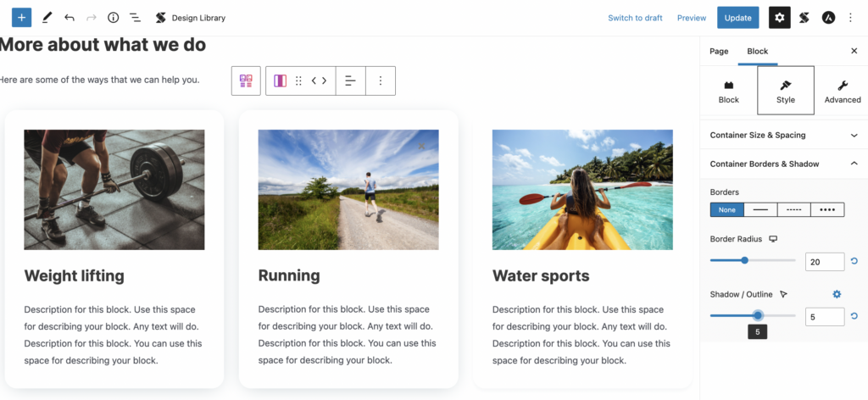Choose the solid border style

(x=760, y=209)
